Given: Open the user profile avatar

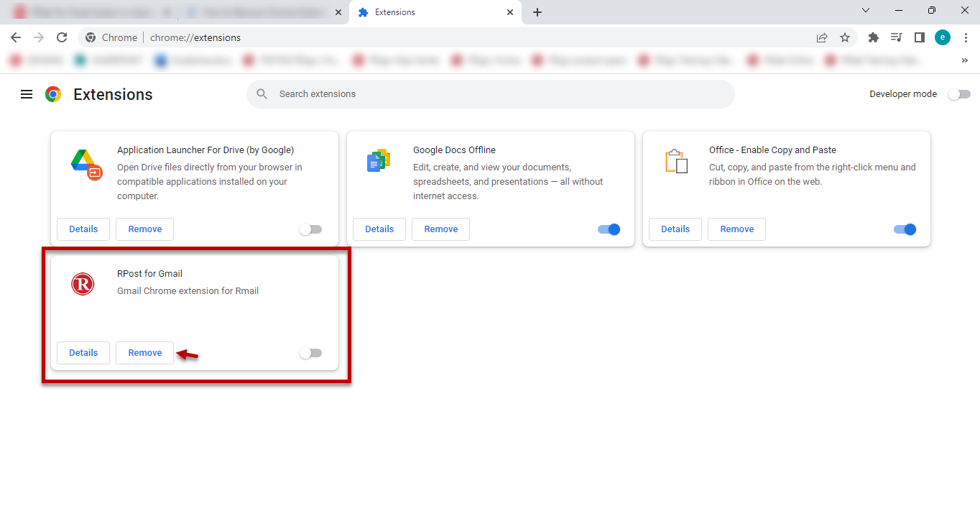Looking at the screenshot, I should [x=942, y=37].
